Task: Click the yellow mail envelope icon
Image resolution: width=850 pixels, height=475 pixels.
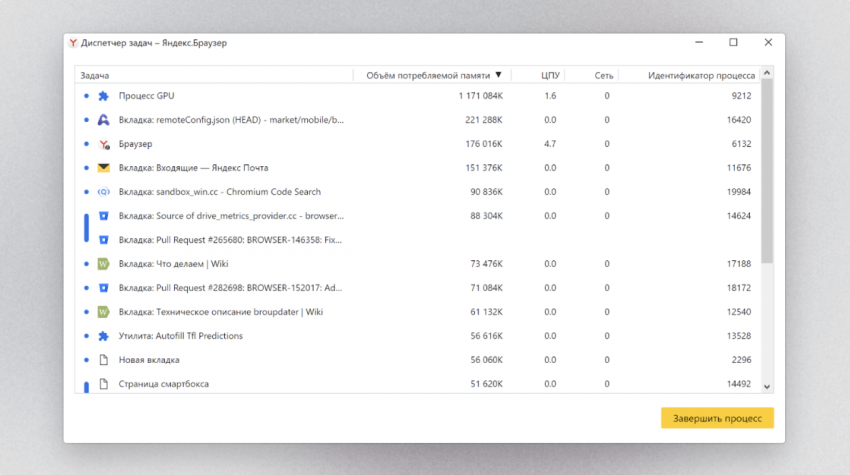Action: pos(103,168)
